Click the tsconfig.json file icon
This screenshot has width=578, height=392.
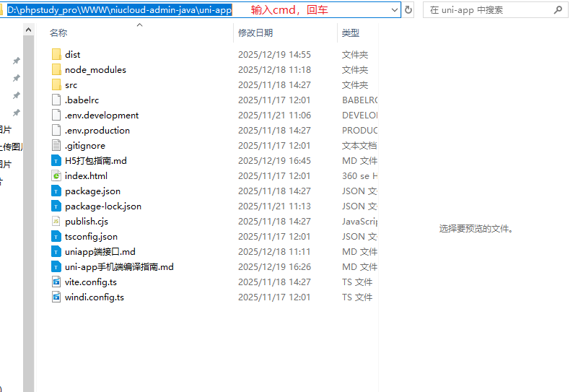click(x=56, y=236)
